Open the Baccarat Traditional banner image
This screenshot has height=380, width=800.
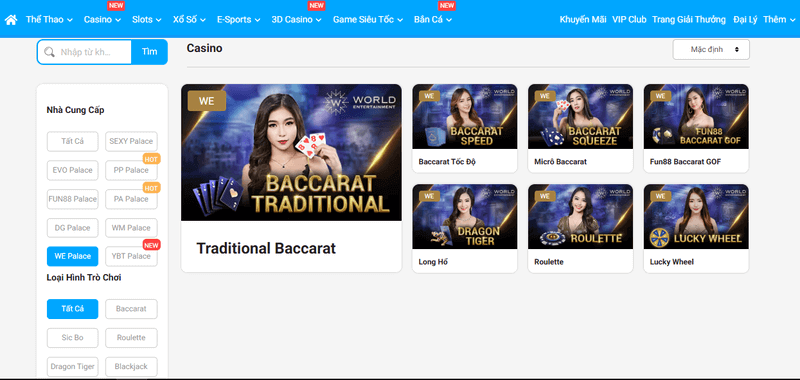[291, 153]
